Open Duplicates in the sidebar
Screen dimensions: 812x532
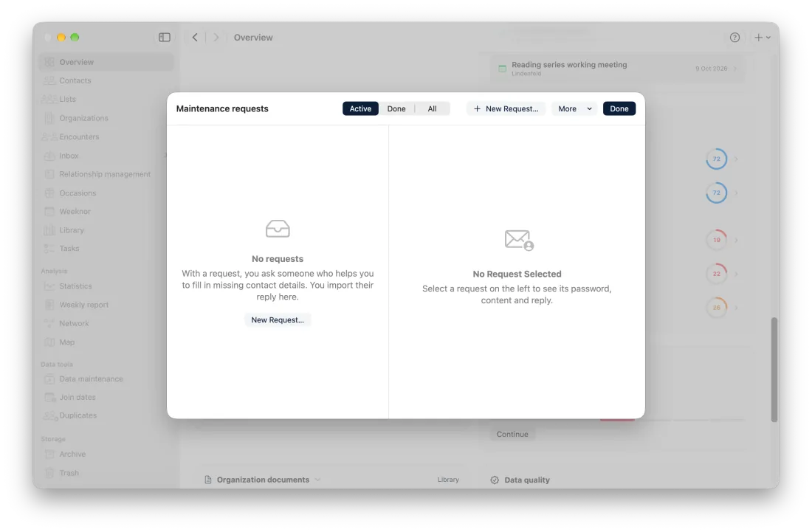pos(106,415)
